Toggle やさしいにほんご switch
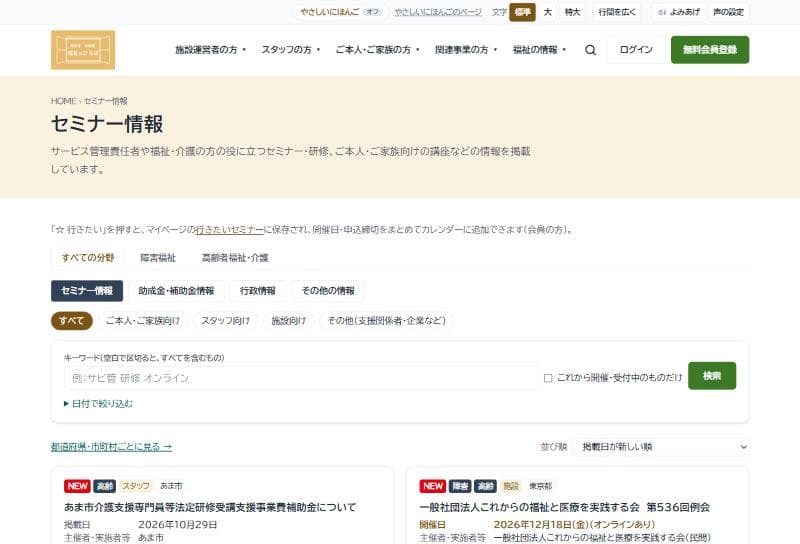 coord(341,12)
